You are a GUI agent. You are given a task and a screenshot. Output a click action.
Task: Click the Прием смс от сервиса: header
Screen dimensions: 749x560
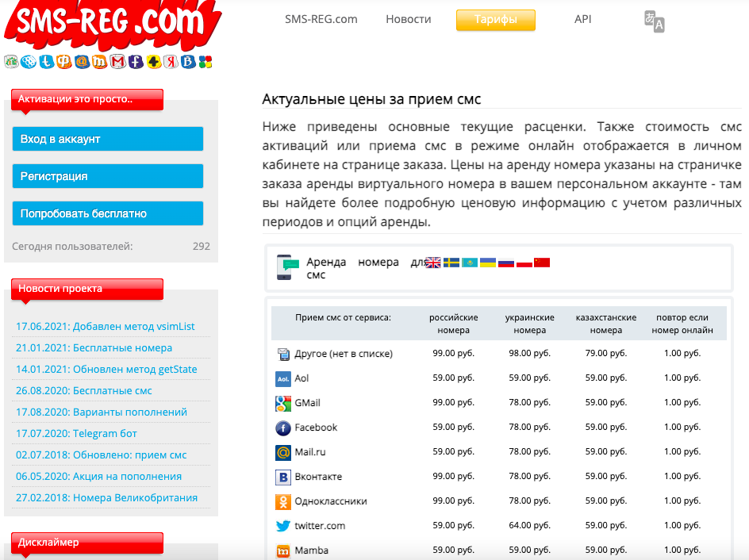(x=343, y=317)
